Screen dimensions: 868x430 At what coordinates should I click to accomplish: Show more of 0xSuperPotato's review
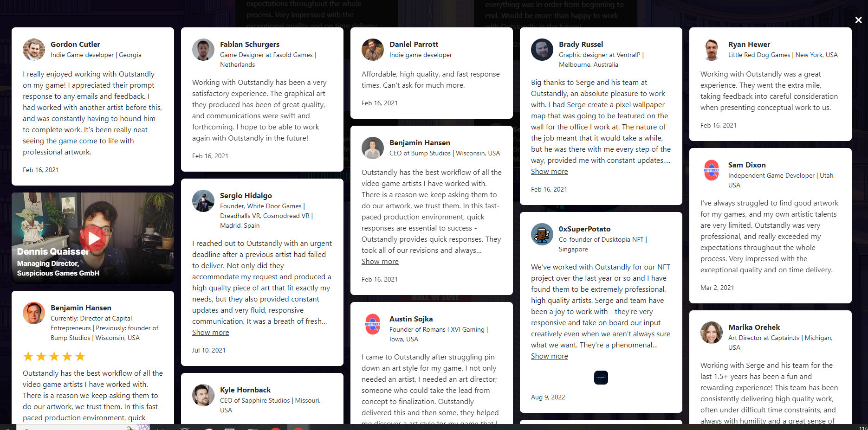tap(550, 356)
